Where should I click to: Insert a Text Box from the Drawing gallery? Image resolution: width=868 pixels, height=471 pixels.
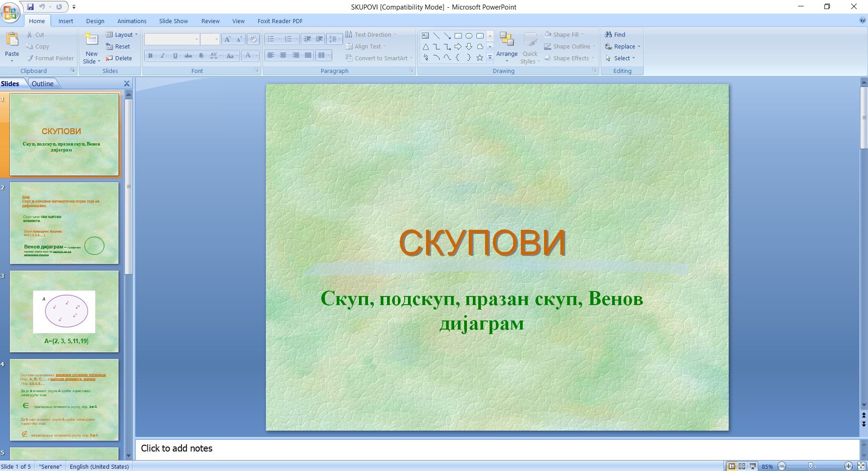click(x=426, y=35)
